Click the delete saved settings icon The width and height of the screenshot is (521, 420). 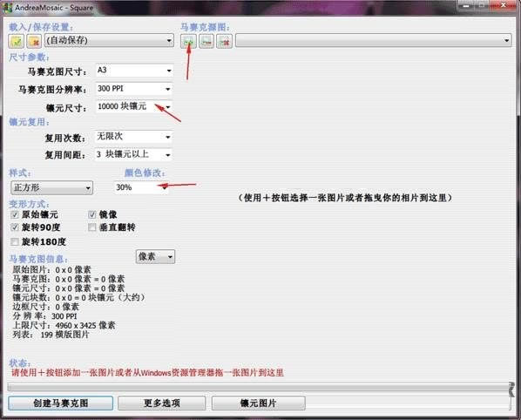pyautogui.click(x=34, y=41)
